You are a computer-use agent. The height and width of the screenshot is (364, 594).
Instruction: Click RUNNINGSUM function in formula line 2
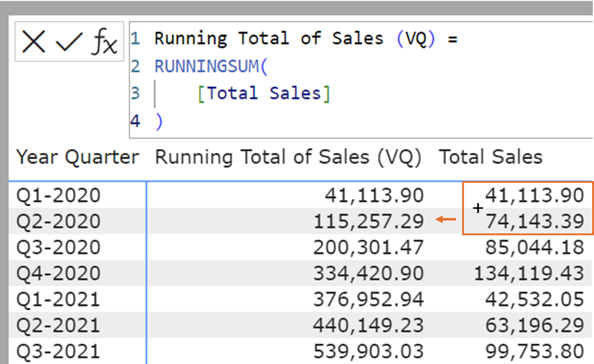(207, 66)
